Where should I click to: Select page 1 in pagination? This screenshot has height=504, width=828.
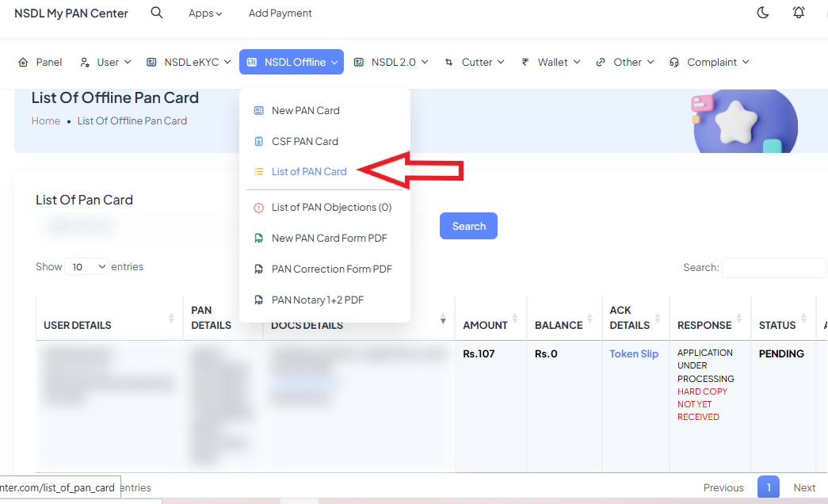click(769, 487)
